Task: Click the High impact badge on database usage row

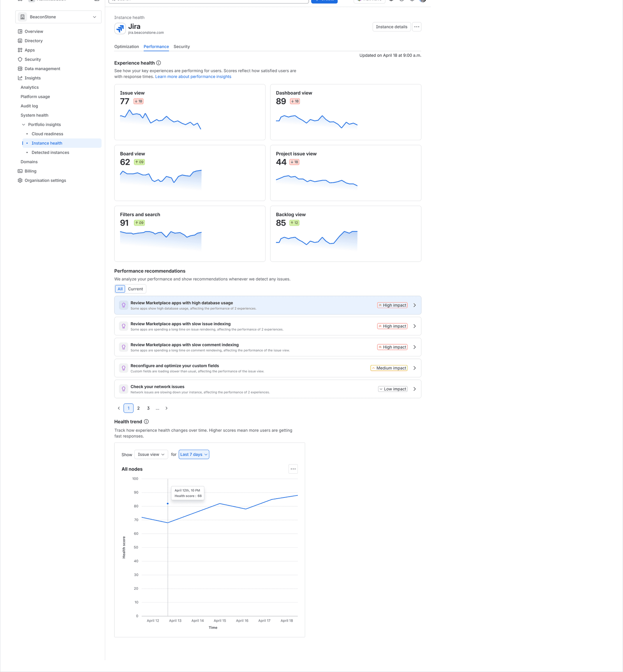Action: pyautogui.click(x=392, y=305)
